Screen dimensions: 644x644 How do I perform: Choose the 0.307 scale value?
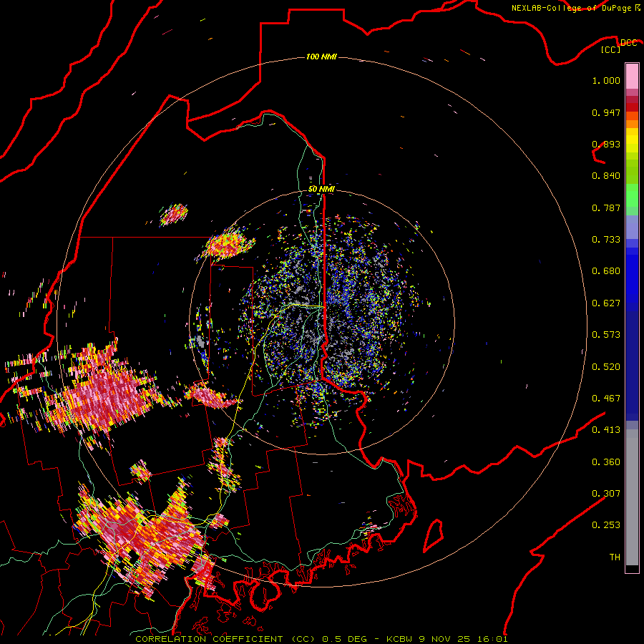coord(606,494)
